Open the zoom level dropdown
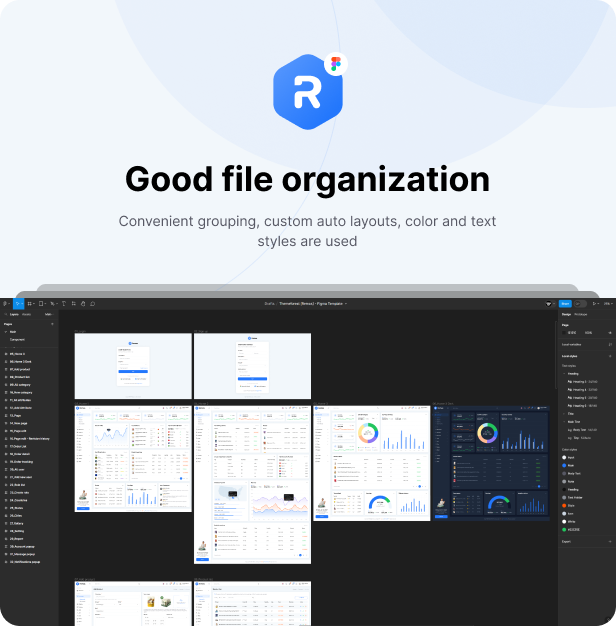 point(606,303)
